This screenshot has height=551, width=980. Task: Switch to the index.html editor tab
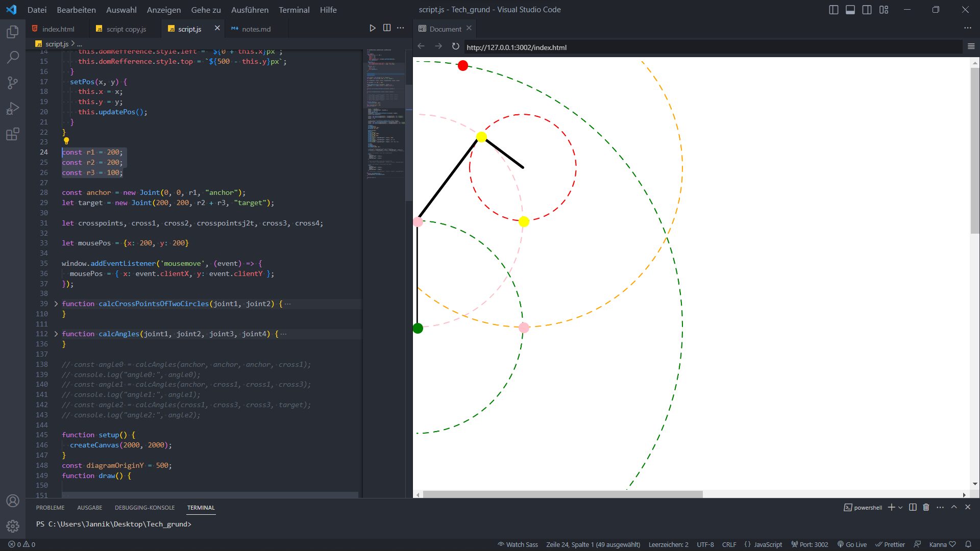click(58, 29)
